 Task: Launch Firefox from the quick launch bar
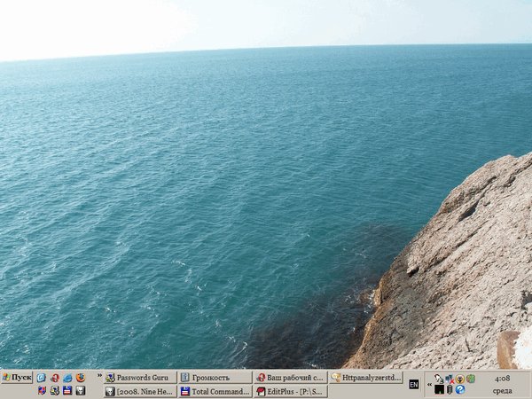(x=80, y=378)
